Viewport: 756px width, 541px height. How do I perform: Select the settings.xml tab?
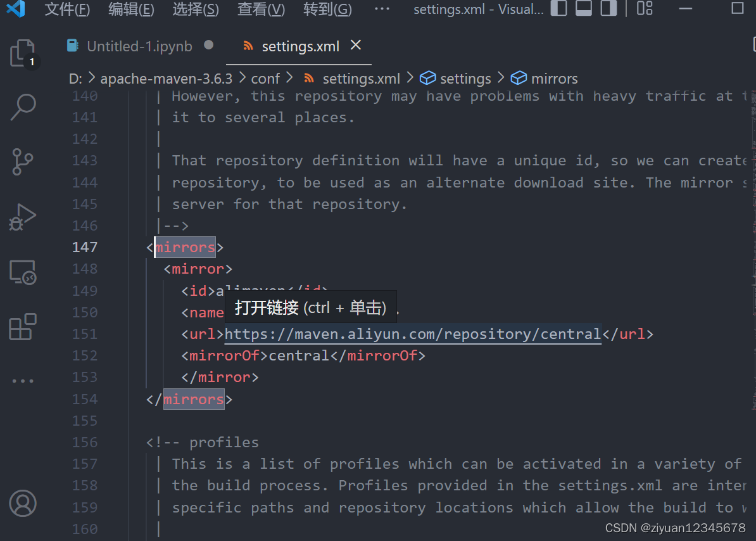pyautogui.click(x=300, y=46)
